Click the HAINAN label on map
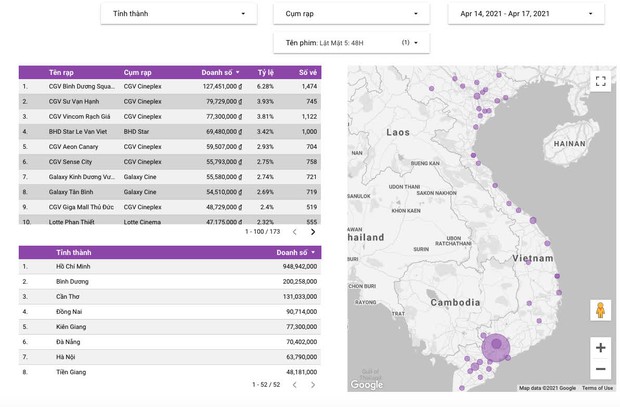This screenshot has height=407, width=620. click(569, 144)
